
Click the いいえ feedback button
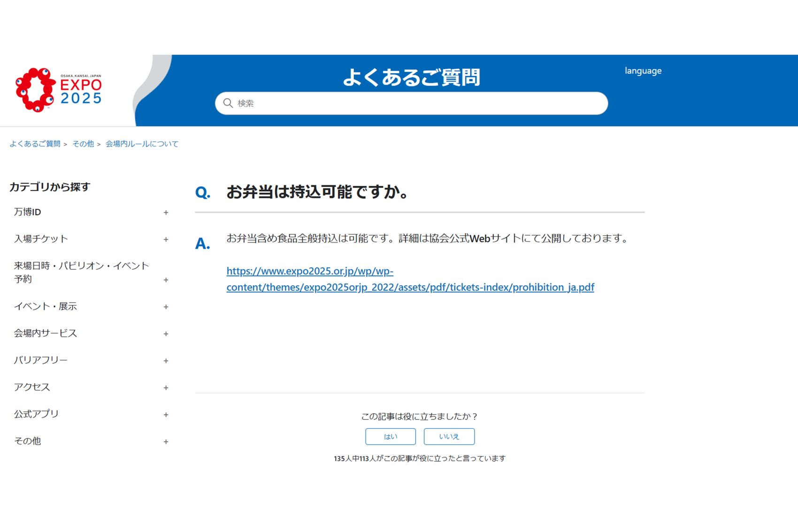[x=449, y=436]
